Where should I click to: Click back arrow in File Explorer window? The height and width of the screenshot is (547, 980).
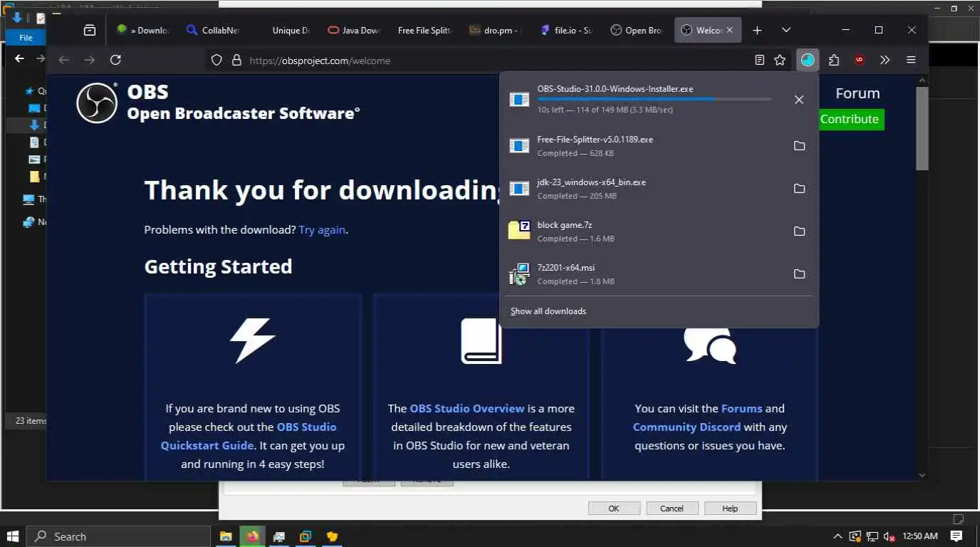(x=19, y=59)
